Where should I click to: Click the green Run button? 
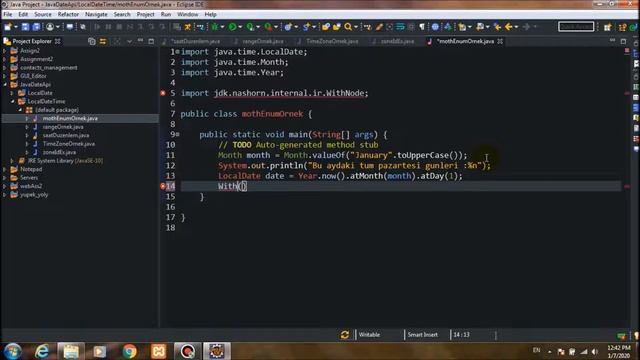tap(232, 27)
